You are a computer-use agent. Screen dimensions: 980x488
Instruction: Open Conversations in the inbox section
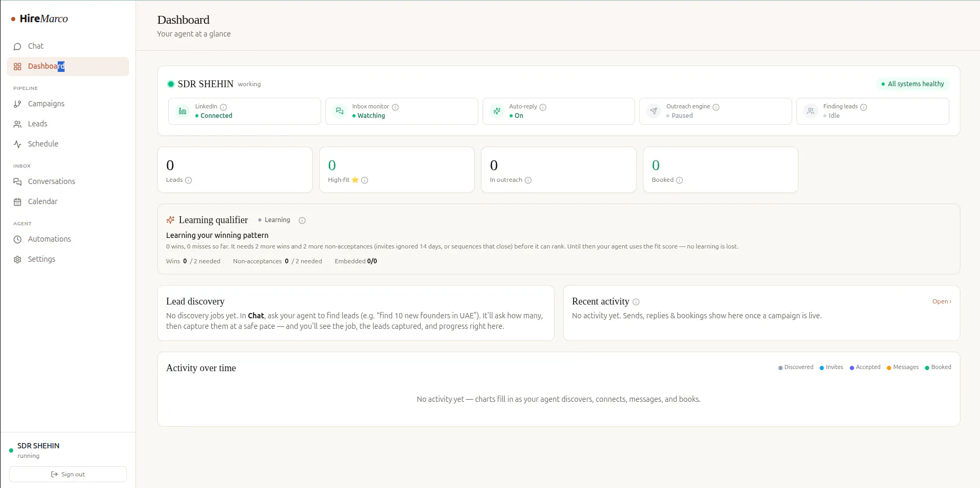[x=68, y=181]
